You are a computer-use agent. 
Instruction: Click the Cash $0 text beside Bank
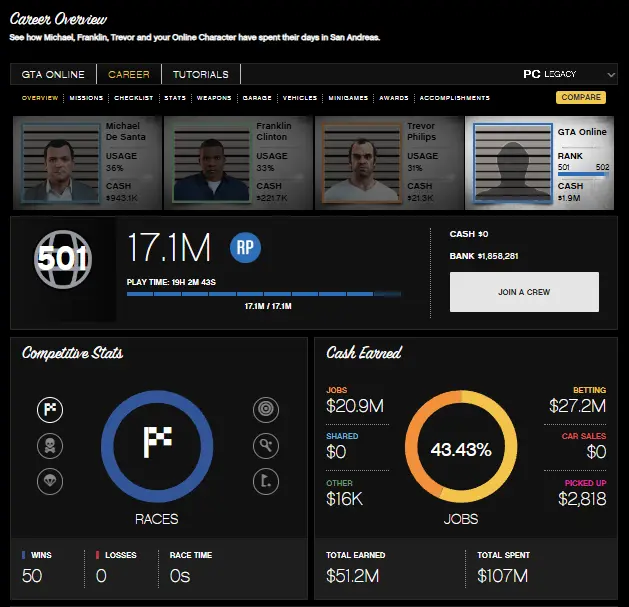click(x=469, y=234)
